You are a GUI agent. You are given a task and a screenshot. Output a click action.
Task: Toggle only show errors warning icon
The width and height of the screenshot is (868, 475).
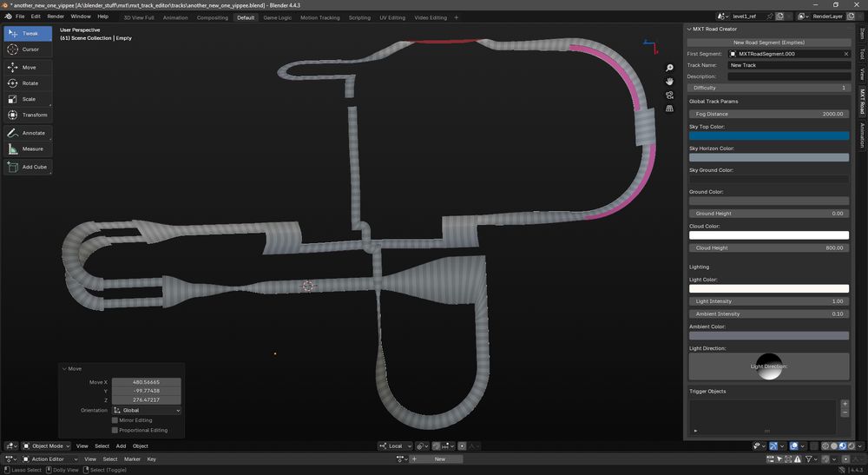pyautogui.click(x=797, y=459)
